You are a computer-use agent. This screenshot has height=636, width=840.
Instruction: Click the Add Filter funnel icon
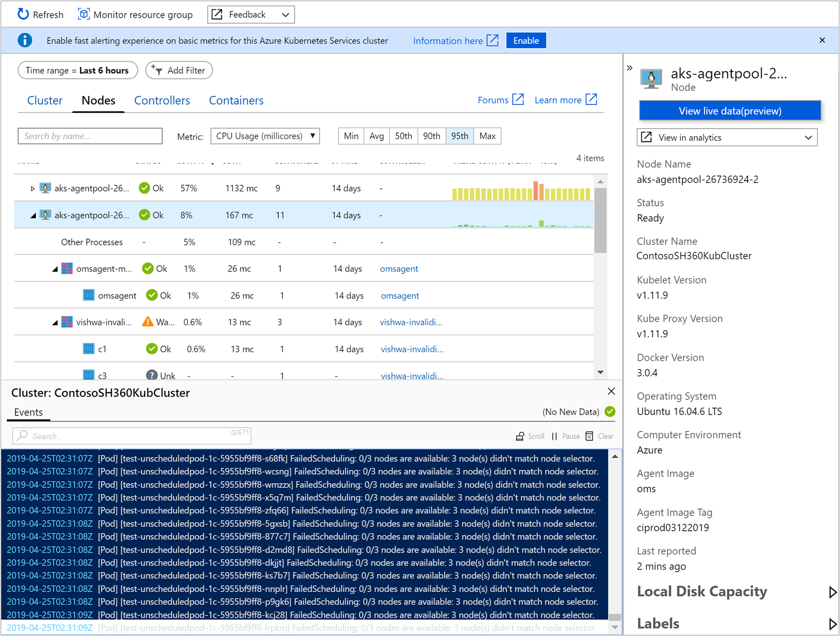tap(157, 70)
